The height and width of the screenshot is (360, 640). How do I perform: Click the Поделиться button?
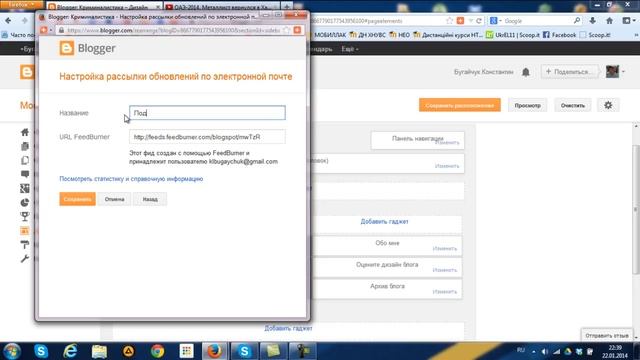tap(569, 72)
